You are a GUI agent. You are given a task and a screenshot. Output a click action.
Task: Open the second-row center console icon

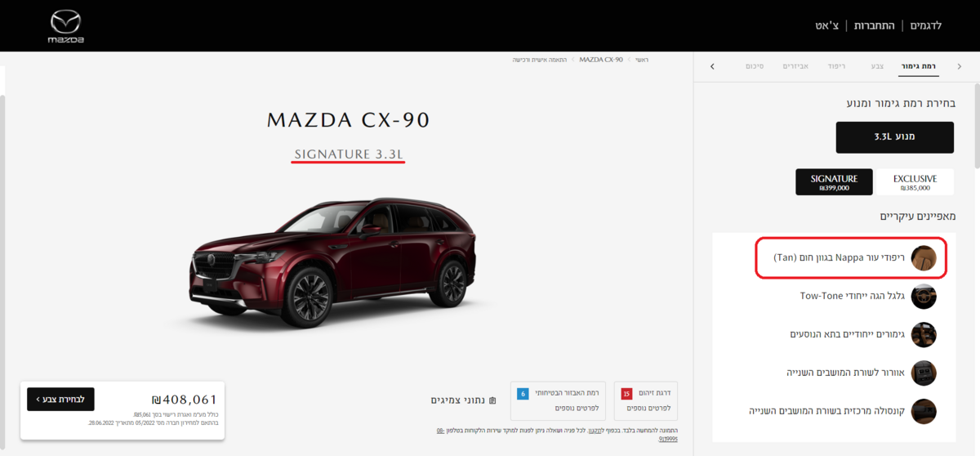click(924, 411)
